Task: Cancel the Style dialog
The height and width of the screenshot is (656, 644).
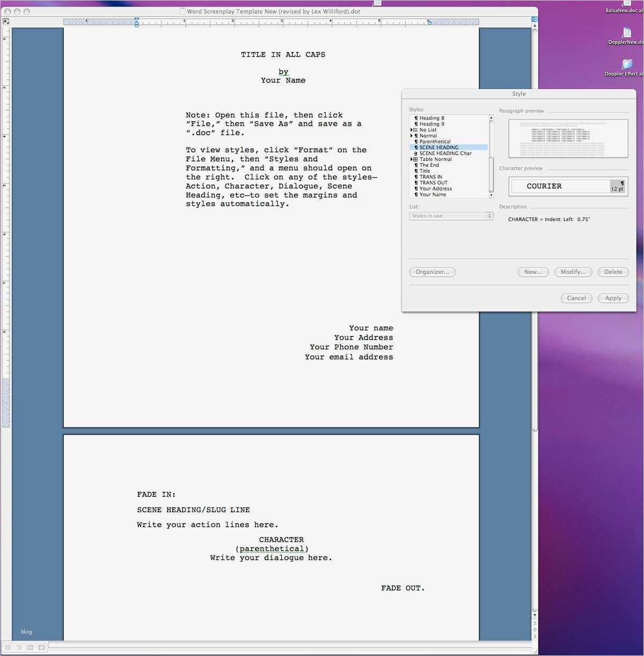Action: pos(576,298)
